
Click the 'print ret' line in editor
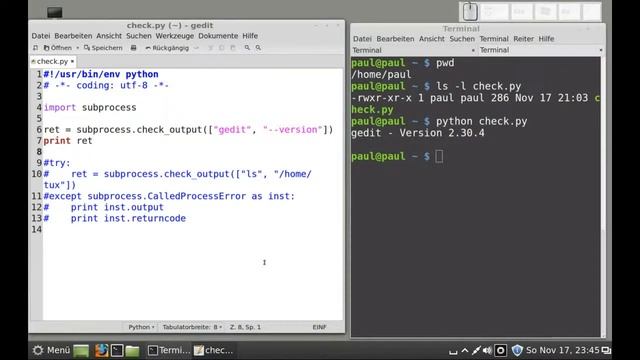[x=68, y=140]
